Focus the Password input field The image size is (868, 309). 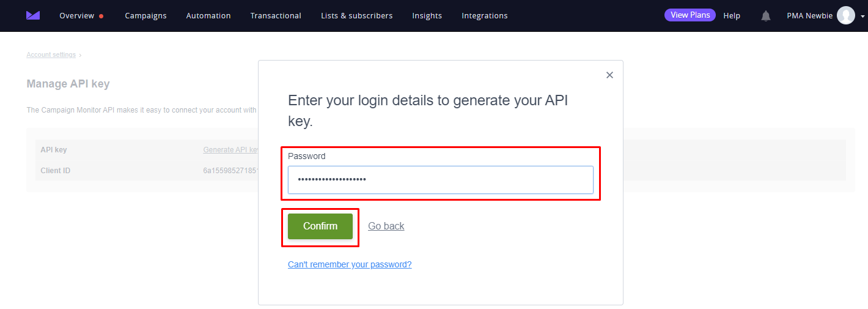click(440, 179)
